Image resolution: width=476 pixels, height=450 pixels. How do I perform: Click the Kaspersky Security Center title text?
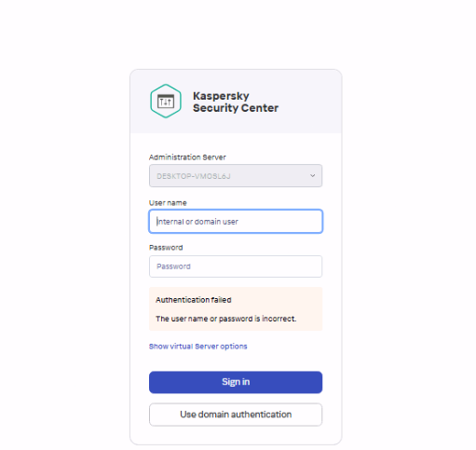(236, 102)
